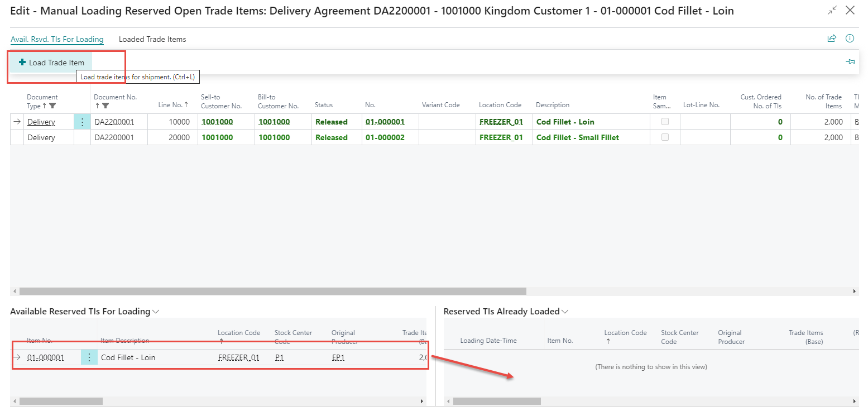Open FREEZER_01 location link in Available list
This screenshot has height=411, width=868.
(238, 357)
